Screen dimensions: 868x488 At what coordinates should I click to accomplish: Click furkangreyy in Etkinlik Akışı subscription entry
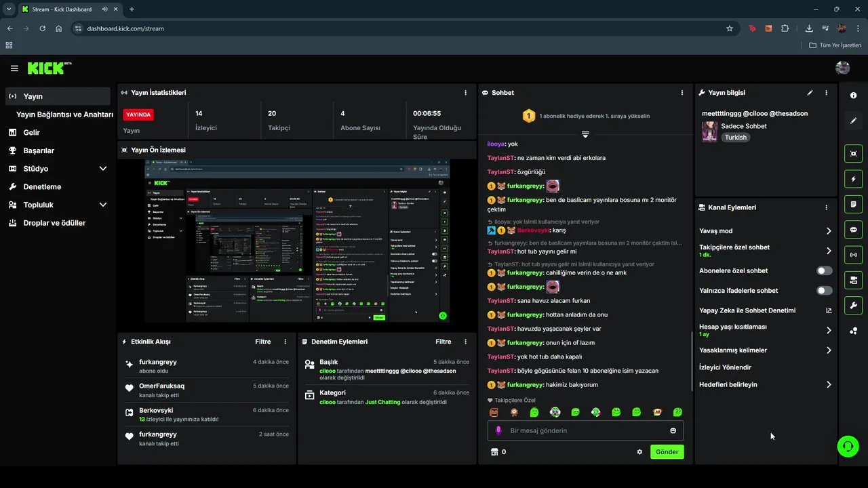(x=158, y=362)
